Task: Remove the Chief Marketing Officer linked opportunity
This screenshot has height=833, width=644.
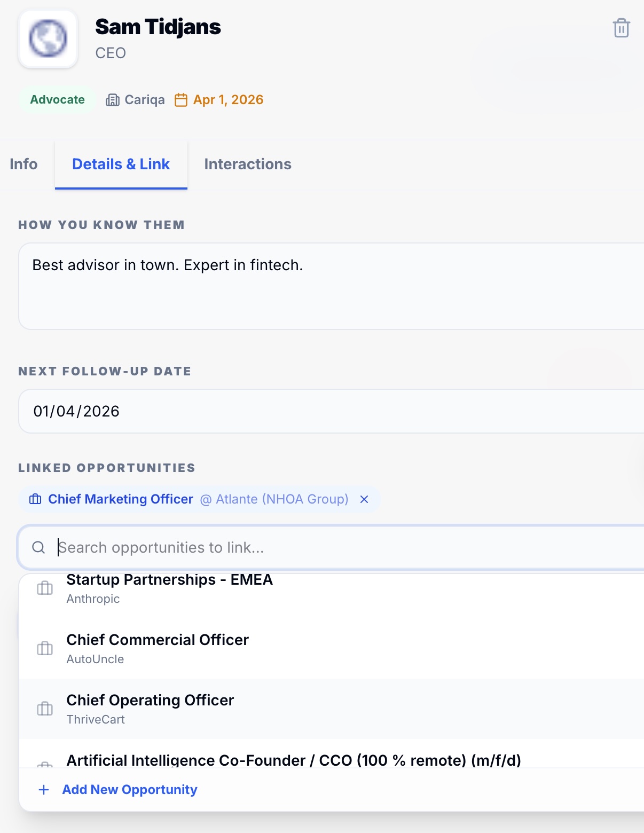Action: (x=365, y=499)
